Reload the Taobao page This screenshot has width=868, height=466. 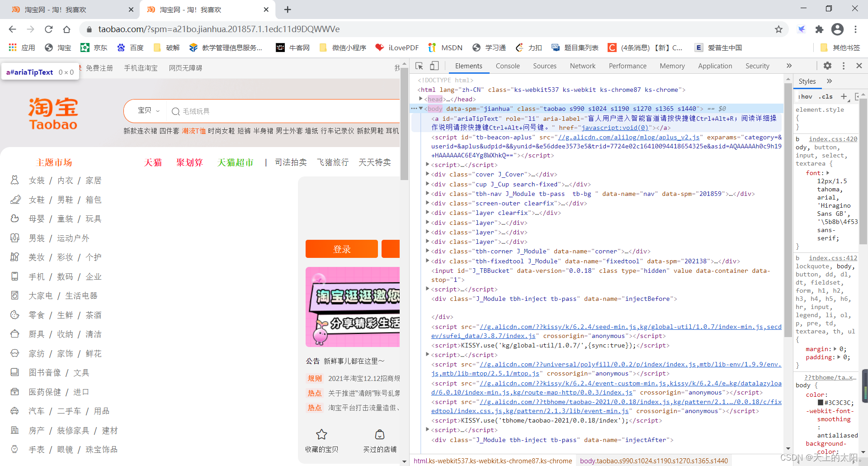(48, 29)
